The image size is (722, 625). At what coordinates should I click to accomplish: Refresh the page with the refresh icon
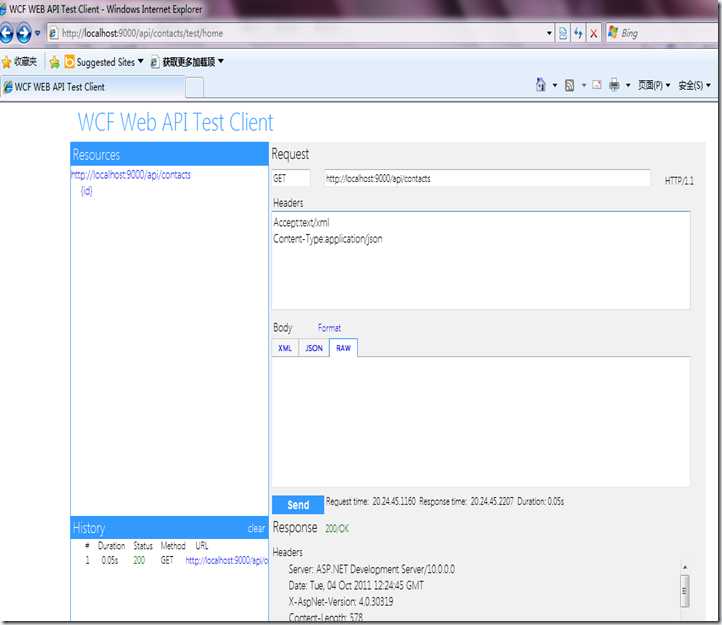pyautogui.click(x=578, y=33)
